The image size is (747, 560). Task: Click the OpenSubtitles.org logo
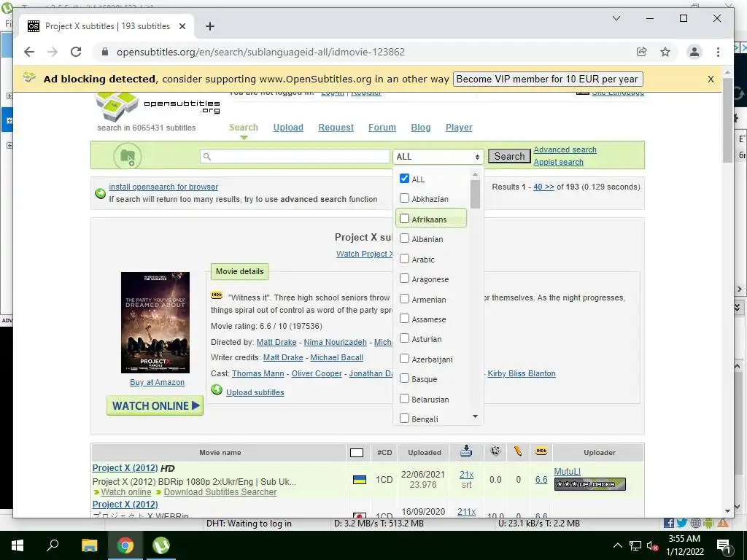[158, 106]
